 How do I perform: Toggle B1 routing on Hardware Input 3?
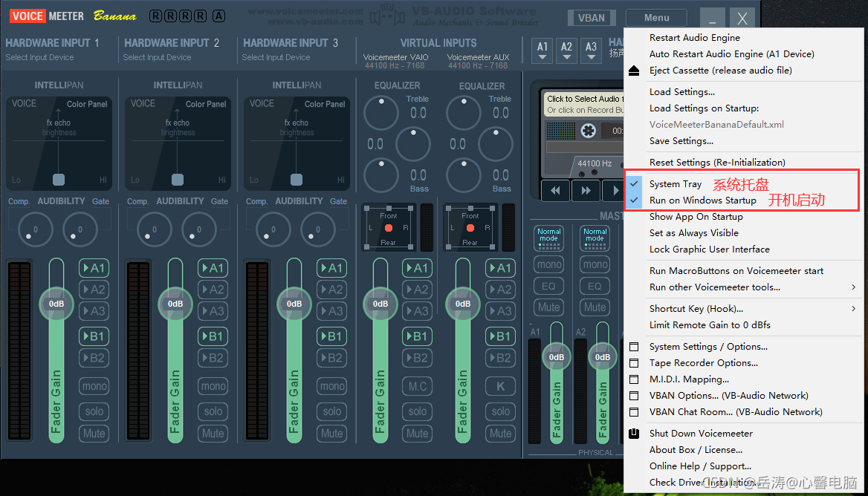(332, 336)
